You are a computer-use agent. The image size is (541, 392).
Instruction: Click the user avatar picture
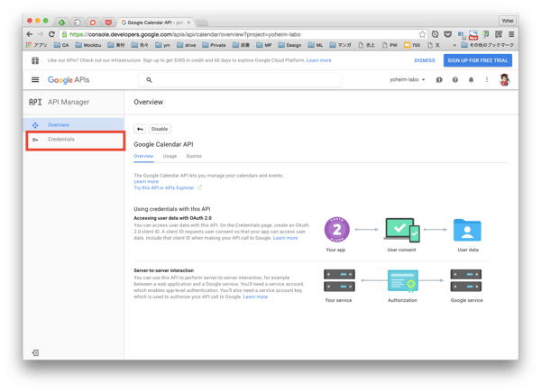point(504,79)
